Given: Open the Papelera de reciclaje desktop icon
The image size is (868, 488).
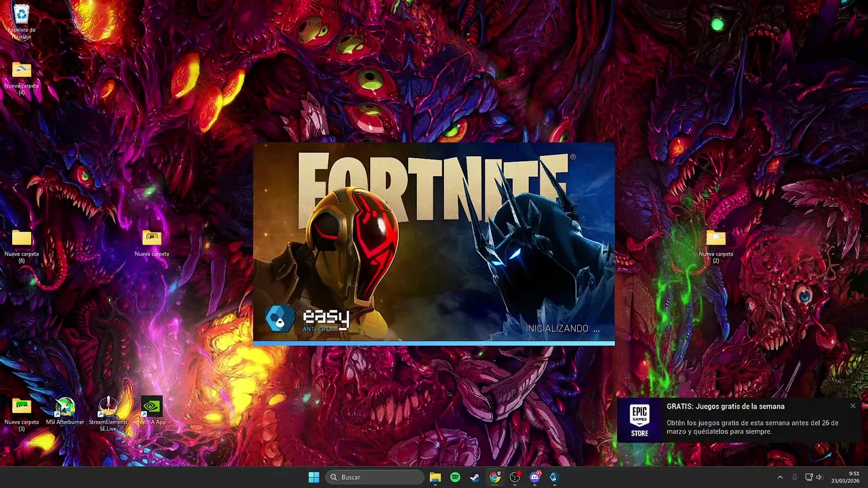Looking at the screenshot, I should (x=22, y=20).
